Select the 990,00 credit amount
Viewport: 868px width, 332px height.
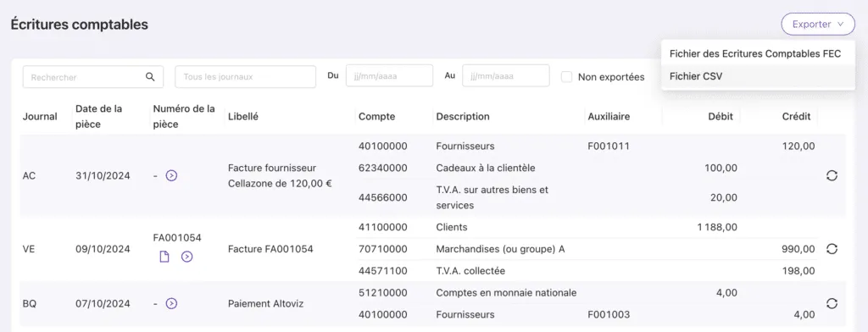click(798, 249)
